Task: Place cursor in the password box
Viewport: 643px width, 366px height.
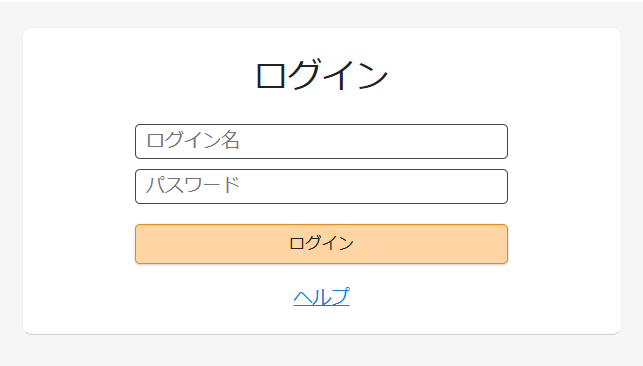Action: (321, 186)
